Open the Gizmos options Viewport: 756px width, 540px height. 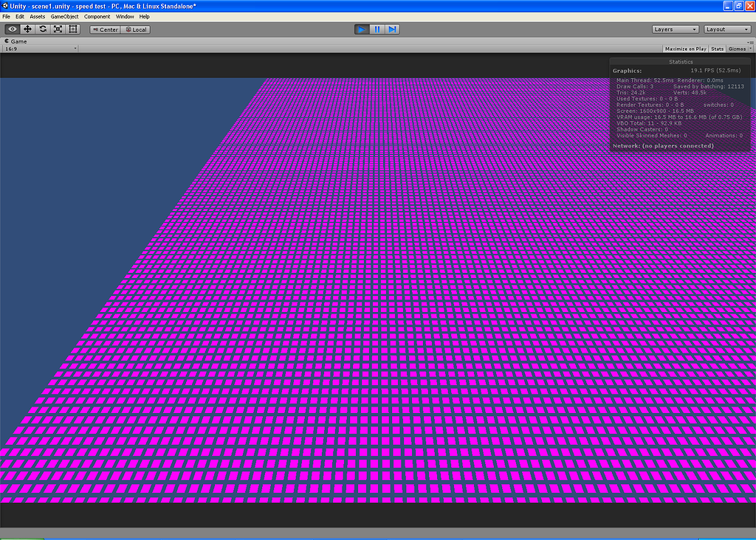(738, 49)
